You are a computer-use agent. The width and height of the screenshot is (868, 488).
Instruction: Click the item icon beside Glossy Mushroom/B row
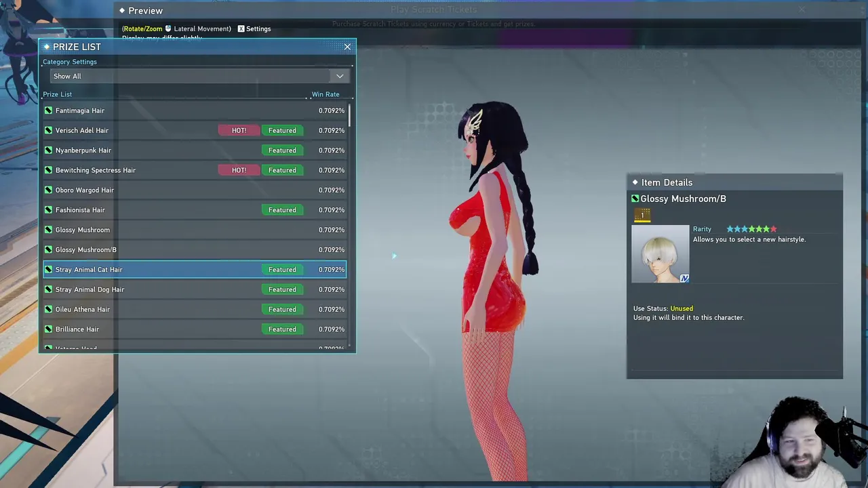pos(48,249)
